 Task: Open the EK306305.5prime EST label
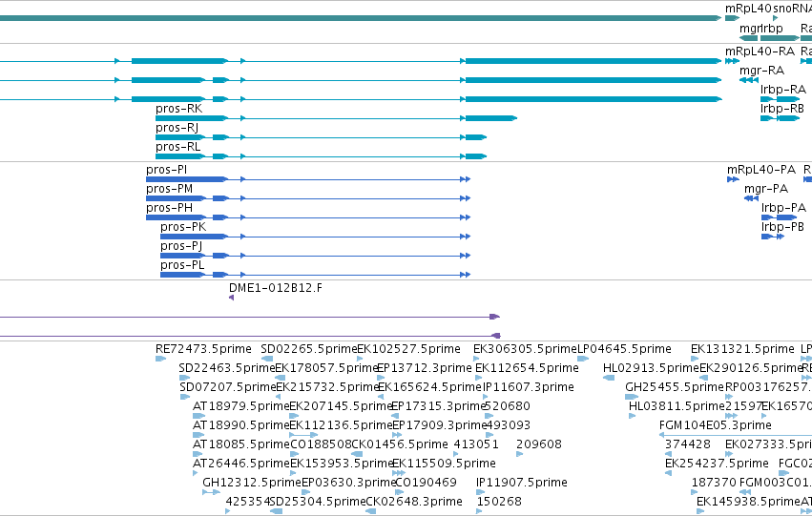click(x=525, y=349)
